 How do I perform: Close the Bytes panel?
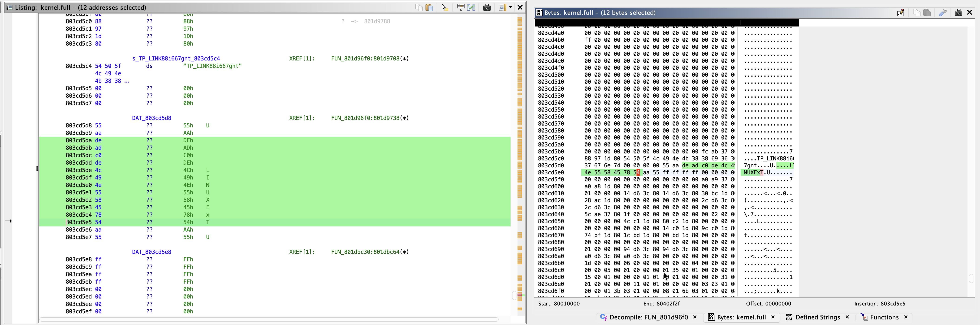click(x=969, y=13)
